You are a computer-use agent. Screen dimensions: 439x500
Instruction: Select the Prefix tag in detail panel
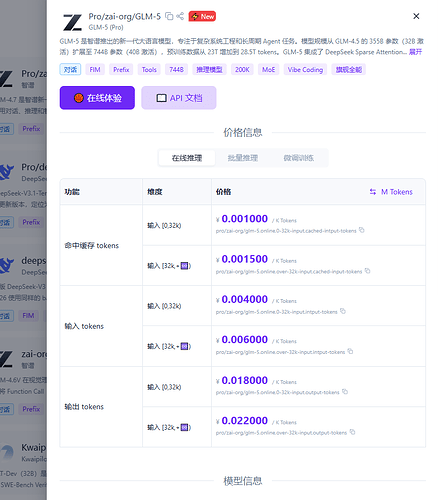pyautogui.click(x=121, y=69)
